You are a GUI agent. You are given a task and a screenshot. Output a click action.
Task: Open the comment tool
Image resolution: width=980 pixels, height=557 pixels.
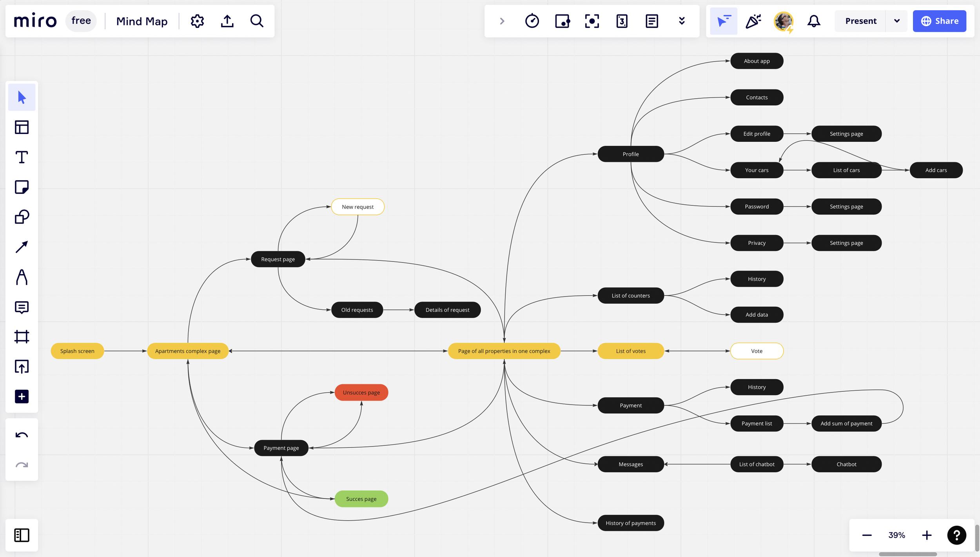pyautogui.click(x=22, y=307)
